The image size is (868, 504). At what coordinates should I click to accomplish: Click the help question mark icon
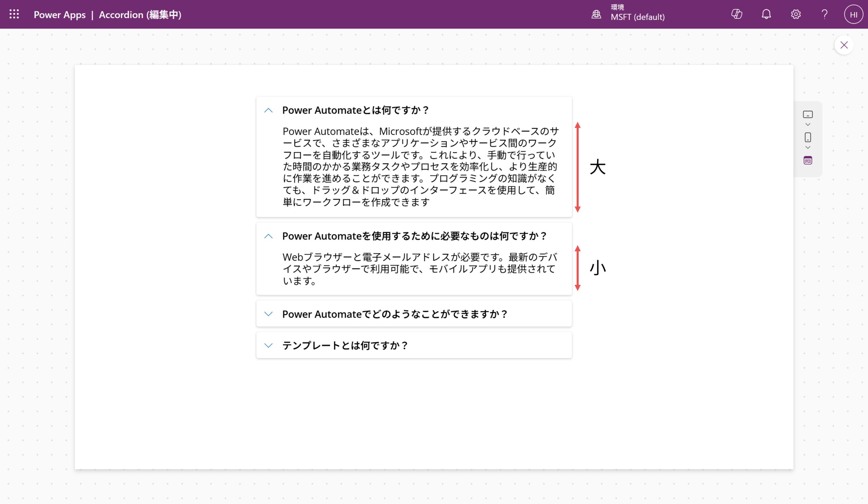click(825, 14)
